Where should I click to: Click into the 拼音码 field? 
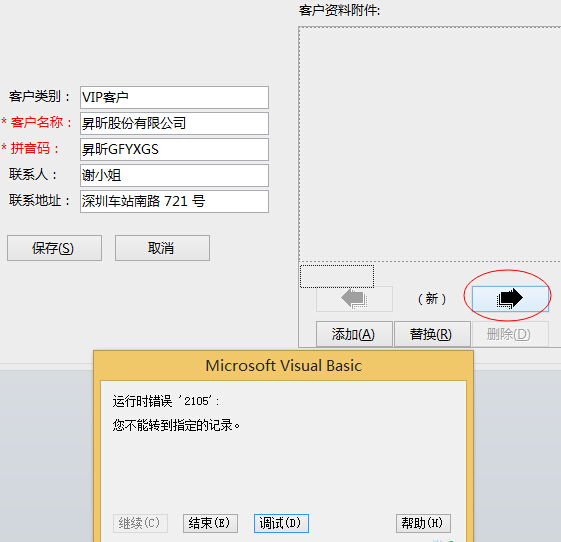(x=174, y=150)
